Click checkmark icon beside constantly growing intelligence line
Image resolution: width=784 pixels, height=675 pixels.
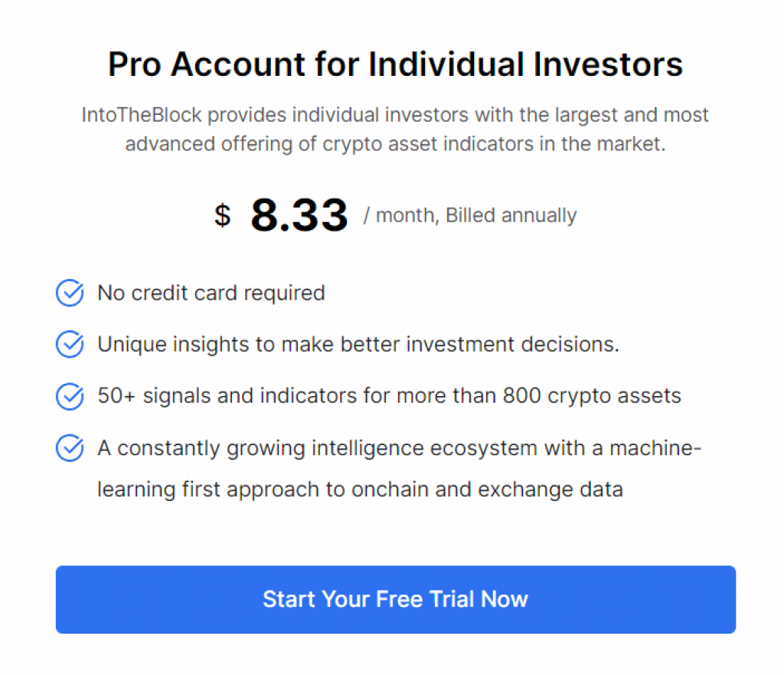pyautogui.click(x=70, y=448)
